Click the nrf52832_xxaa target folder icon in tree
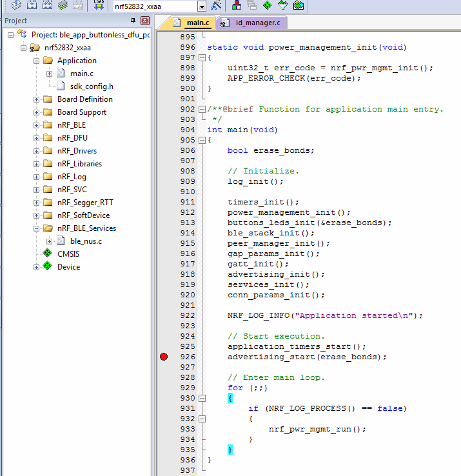This screenshot has width=461, height=476. click(x=35, y=48)
